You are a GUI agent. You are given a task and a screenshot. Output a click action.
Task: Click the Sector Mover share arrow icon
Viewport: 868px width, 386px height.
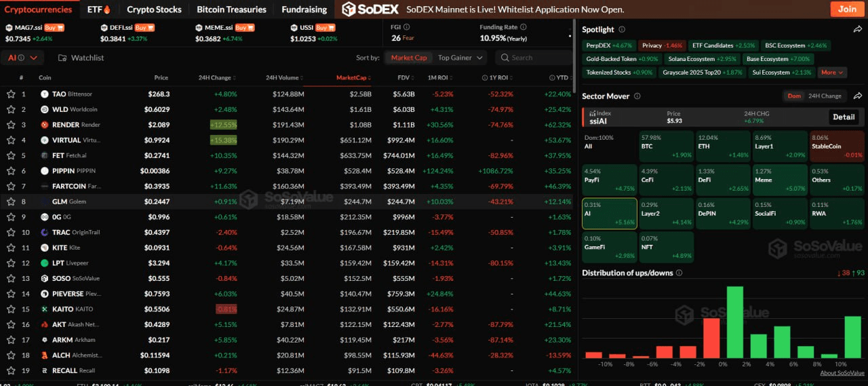pyautogui.click(x=857, y=96)
